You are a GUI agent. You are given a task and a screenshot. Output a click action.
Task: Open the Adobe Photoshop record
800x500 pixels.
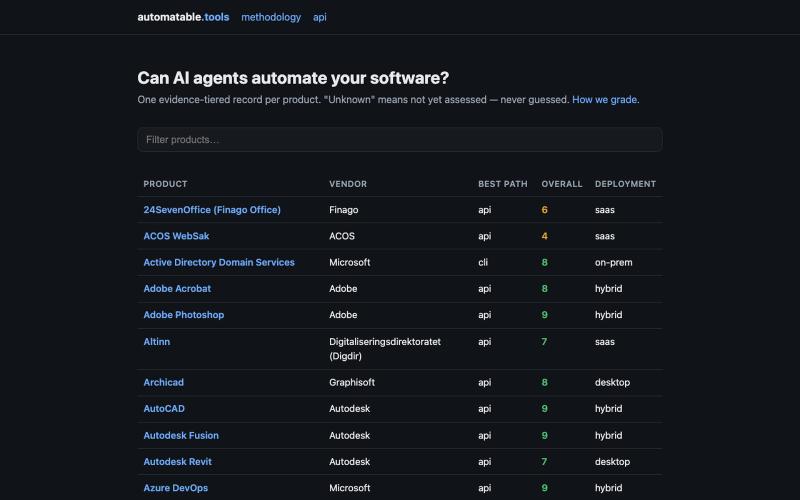tap(184, 315)
